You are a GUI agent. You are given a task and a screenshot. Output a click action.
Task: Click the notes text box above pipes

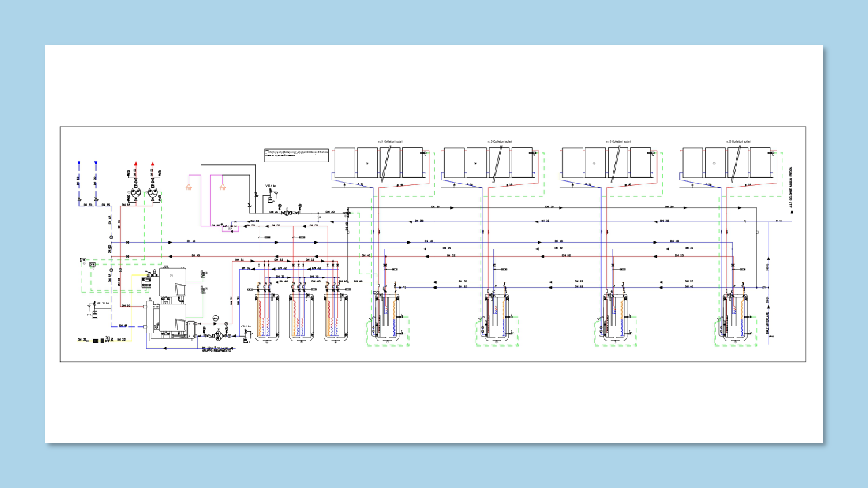tap(297, 155)
